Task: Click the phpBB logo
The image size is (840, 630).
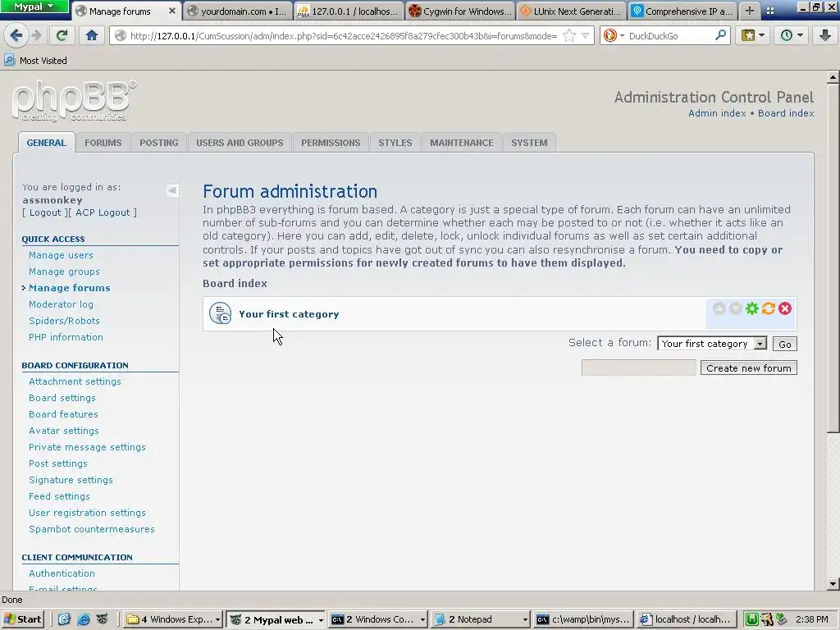Action: coord(74,101)
